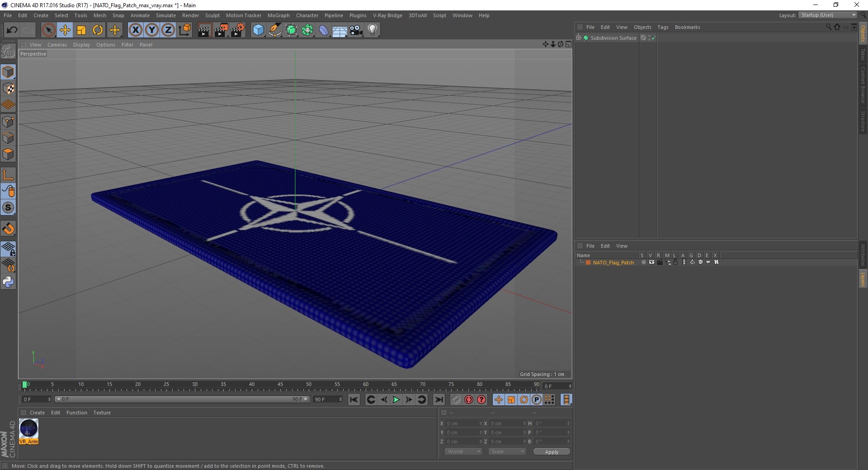Open the Scale mode dropdown

click(x=507, y=451)
